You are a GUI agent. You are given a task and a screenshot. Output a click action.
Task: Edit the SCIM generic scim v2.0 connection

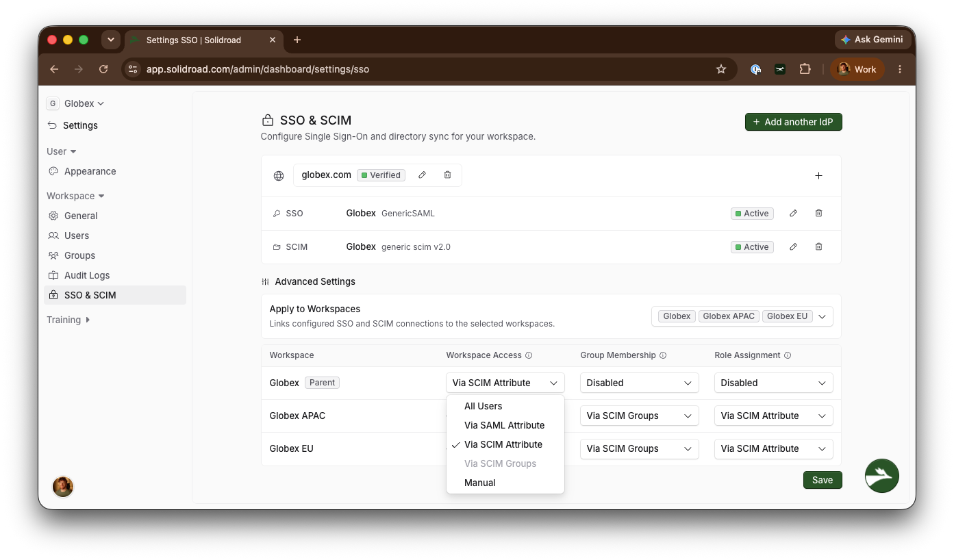[793, 247]
